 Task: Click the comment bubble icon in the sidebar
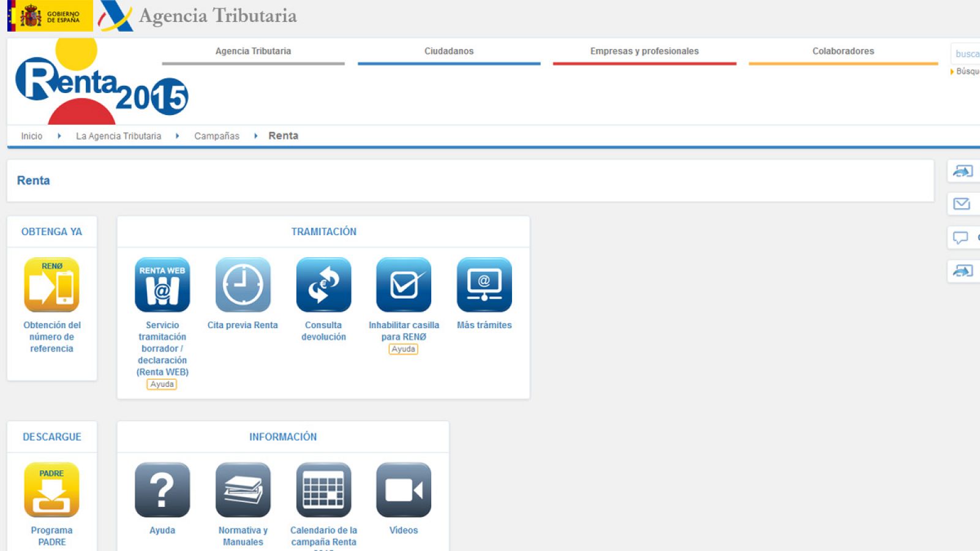pyautogui.click(x=959, y=238)
